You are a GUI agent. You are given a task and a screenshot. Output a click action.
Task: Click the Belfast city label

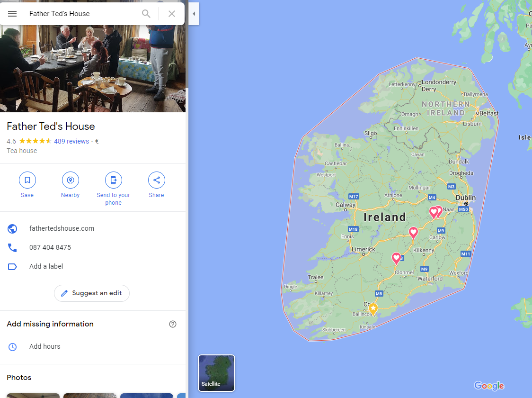pos(489,113)
